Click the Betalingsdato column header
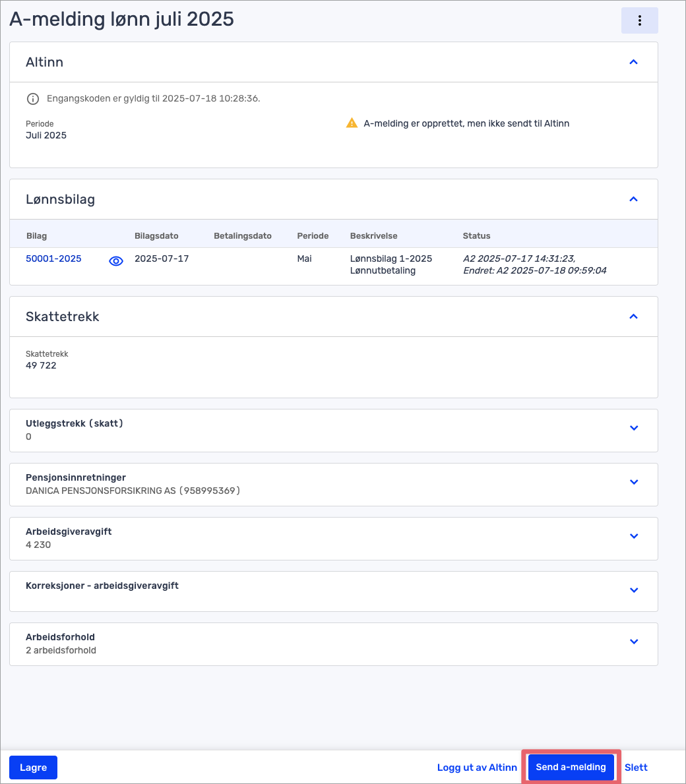 click(243, 236)
